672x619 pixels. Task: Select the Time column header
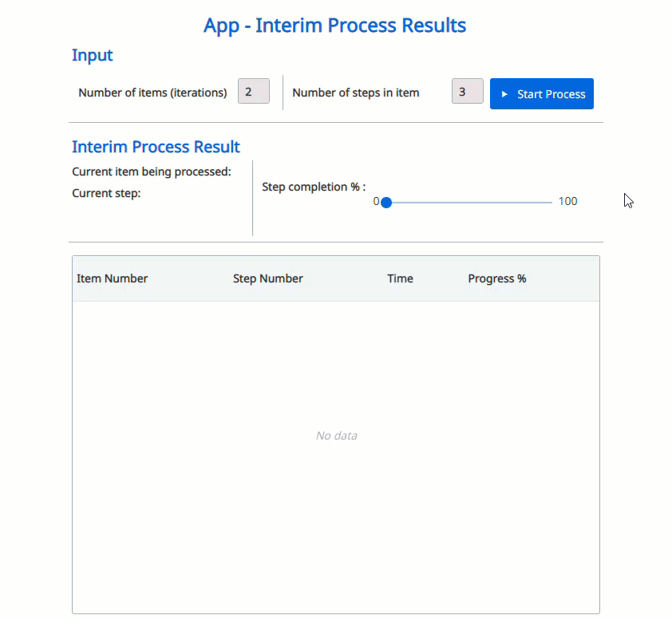pyautogui.click(x=400, y=278)
